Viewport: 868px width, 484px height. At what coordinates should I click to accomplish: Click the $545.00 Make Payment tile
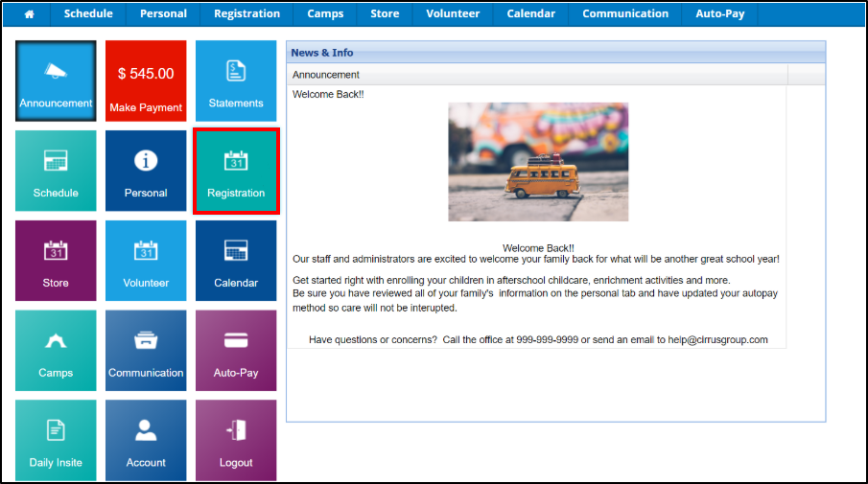point(146,81)
